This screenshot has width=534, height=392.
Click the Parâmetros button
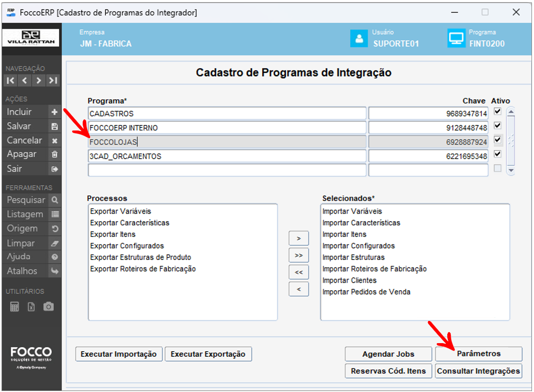click(479, 354)
